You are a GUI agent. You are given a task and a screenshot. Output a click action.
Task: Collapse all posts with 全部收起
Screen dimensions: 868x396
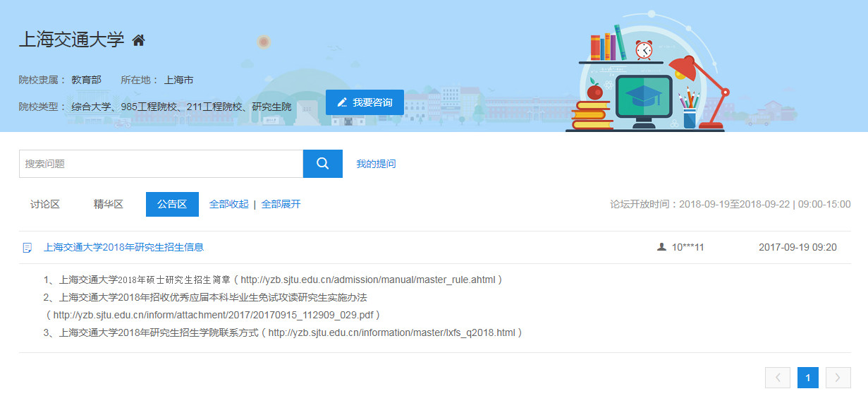pos(229,205)
